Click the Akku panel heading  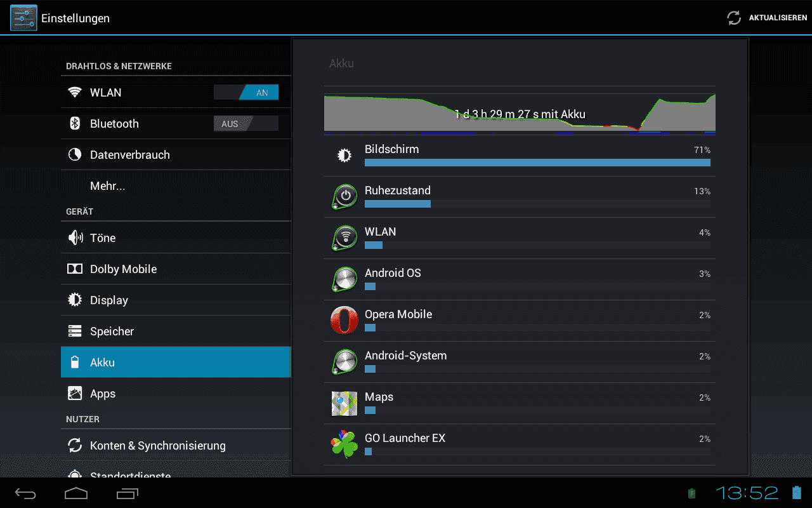pos(341,63)
